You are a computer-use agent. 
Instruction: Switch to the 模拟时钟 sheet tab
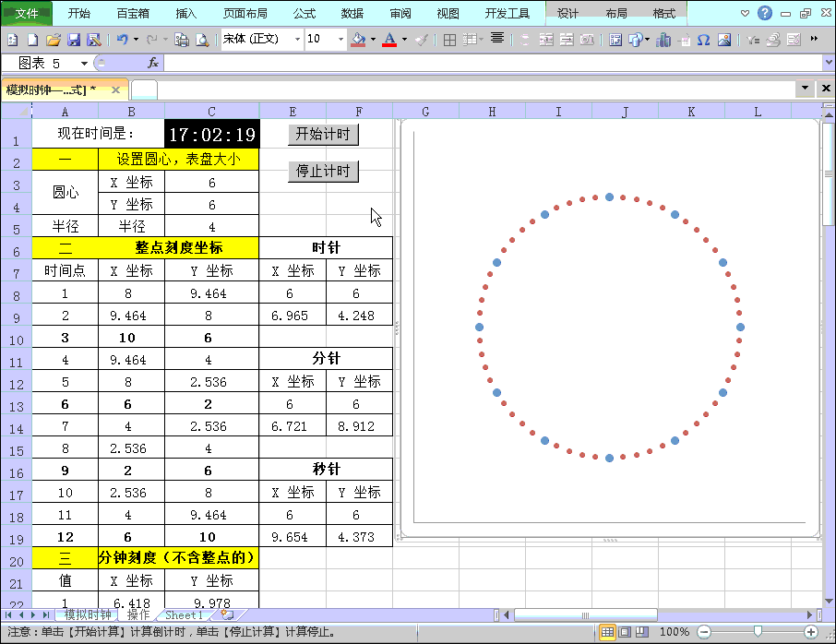(88, 614)
